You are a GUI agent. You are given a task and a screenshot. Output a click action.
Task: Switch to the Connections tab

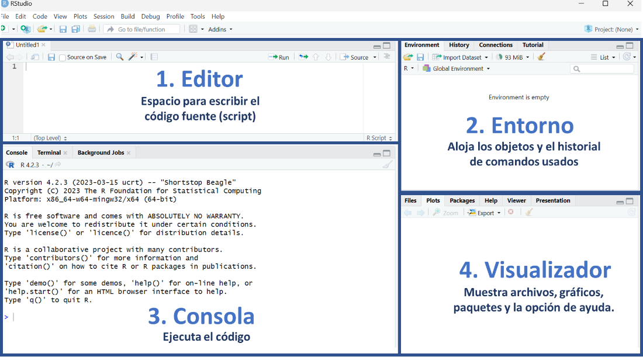click(x=496, y=45)
